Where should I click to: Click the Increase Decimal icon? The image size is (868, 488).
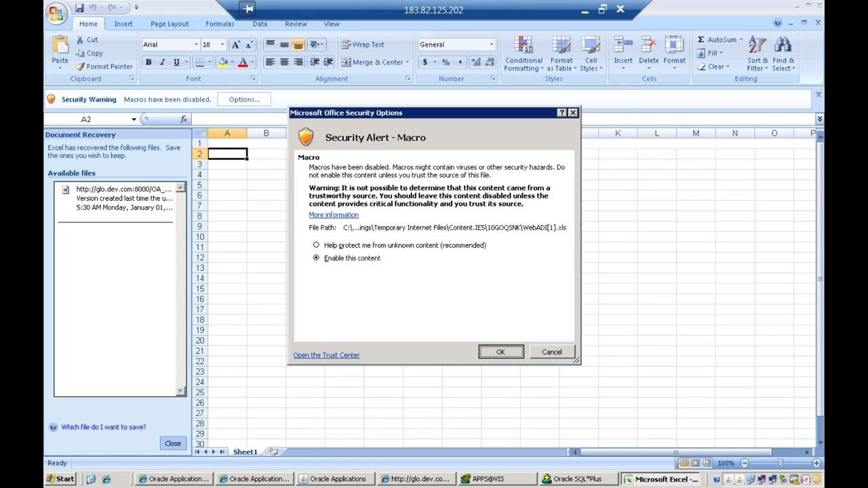(475, 62)
